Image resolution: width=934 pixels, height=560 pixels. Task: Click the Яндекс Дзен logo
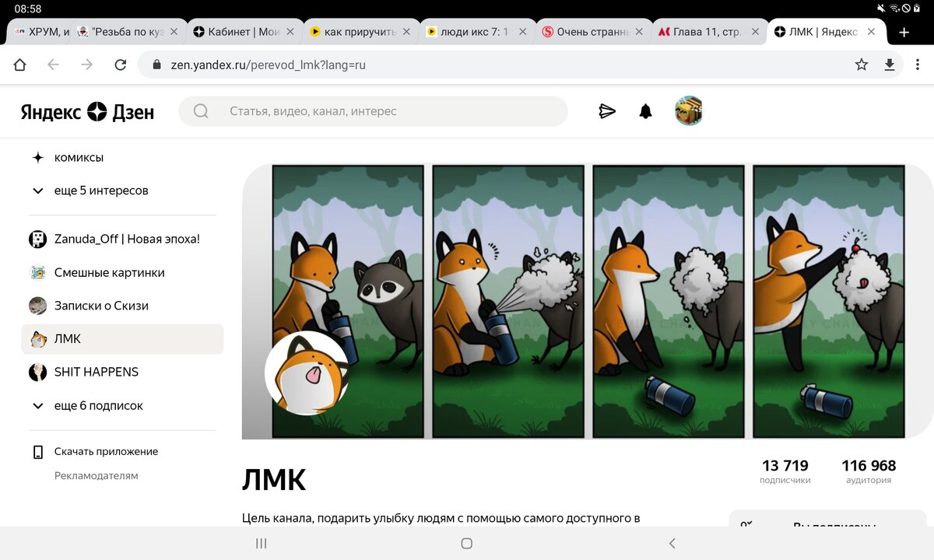(x=87, y=112)
